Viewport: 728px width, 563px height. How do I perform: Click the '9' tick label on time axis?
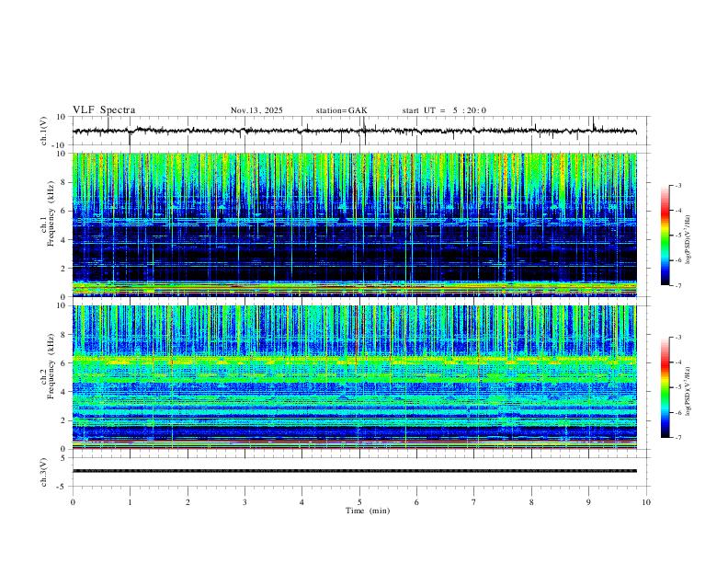588,502
